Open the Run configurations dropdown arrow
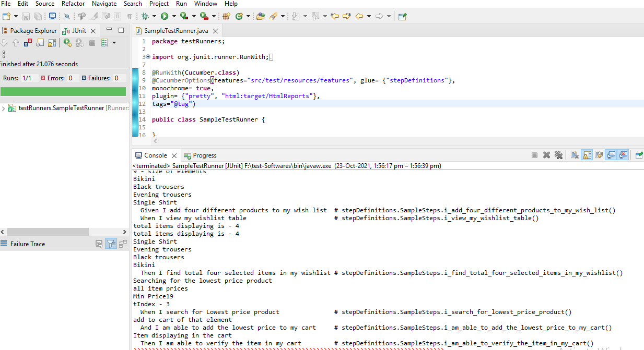The image size is (644, 350). 173,16
